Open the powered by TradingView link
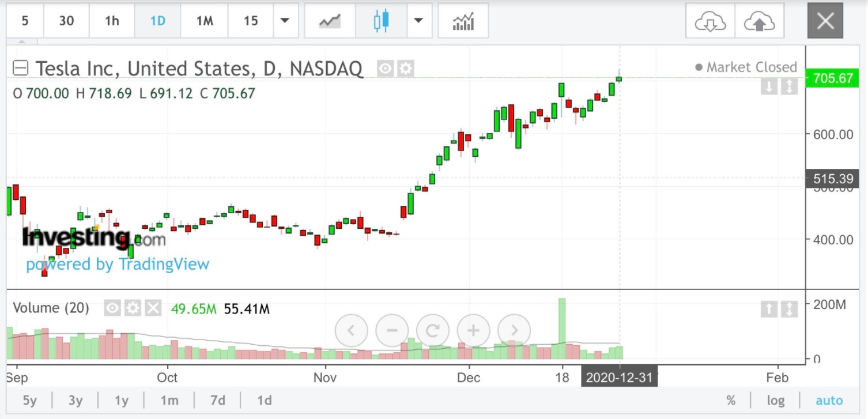The width and height of the screenshot is (868, 419). [x=118, y=265]
